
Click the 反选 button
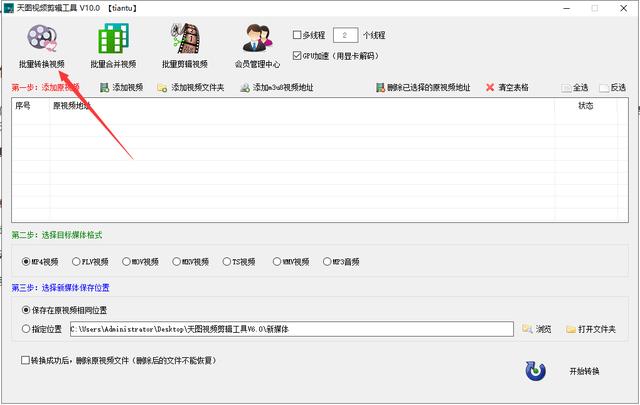click(x=612, y=87)
